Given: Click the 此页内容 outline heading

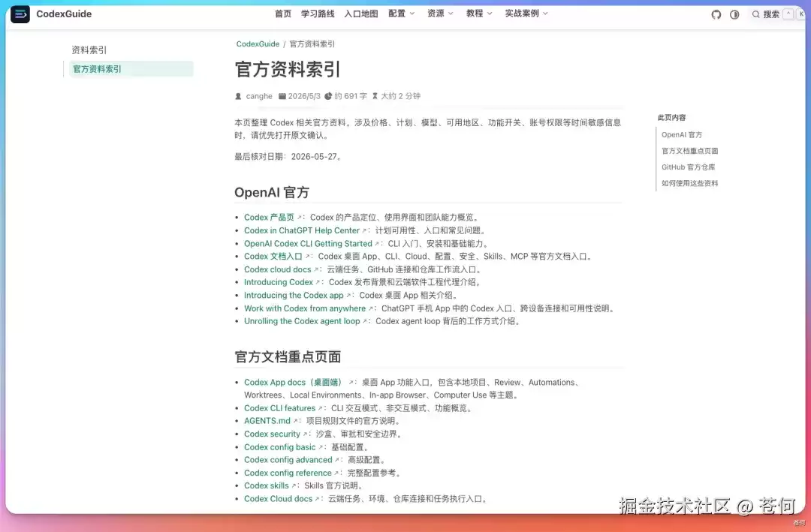Looking at the screenshot, I should click(671, 118).
